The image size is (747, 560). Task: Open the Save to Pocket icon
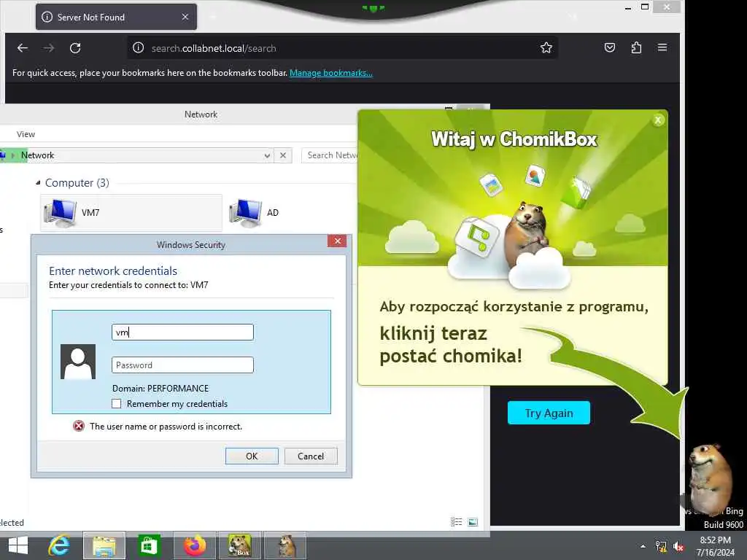point(609,47)
